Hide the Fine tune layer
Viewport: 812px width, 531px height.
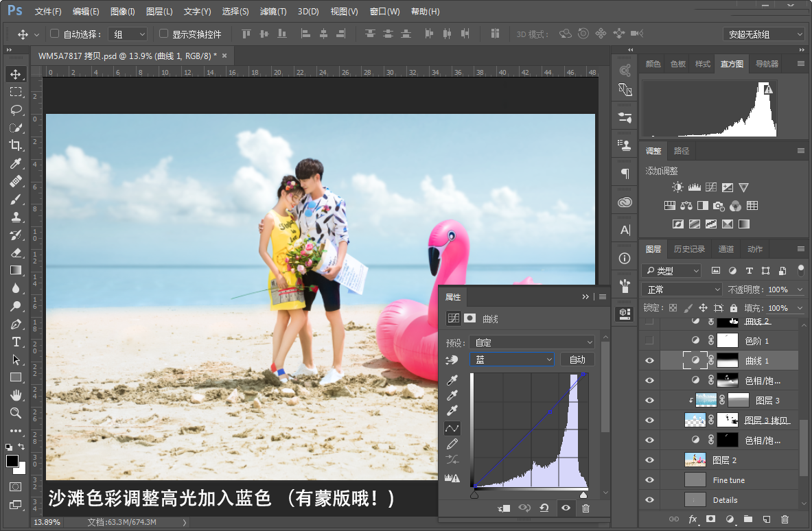click(x=649, y=480)
